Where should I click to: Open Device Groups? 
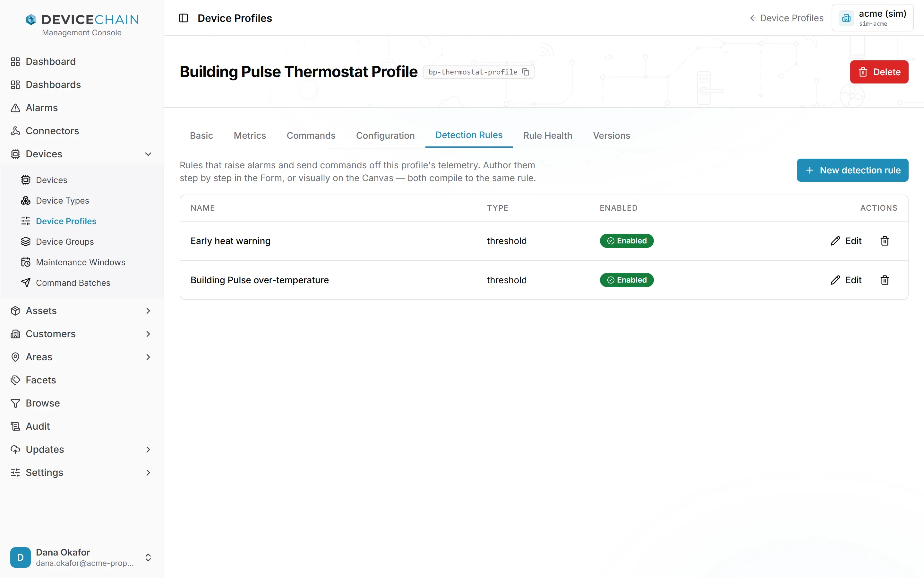point(64,241)
